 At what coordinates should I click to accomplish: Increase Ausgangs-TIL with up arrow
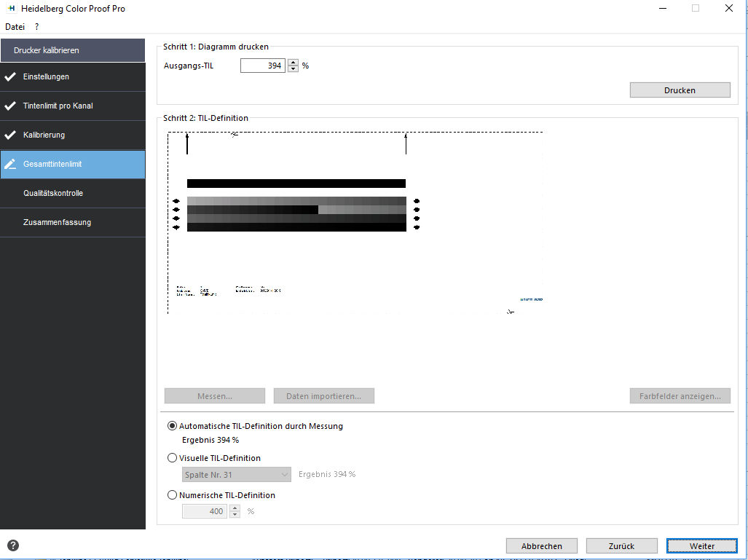coord(293,62)
